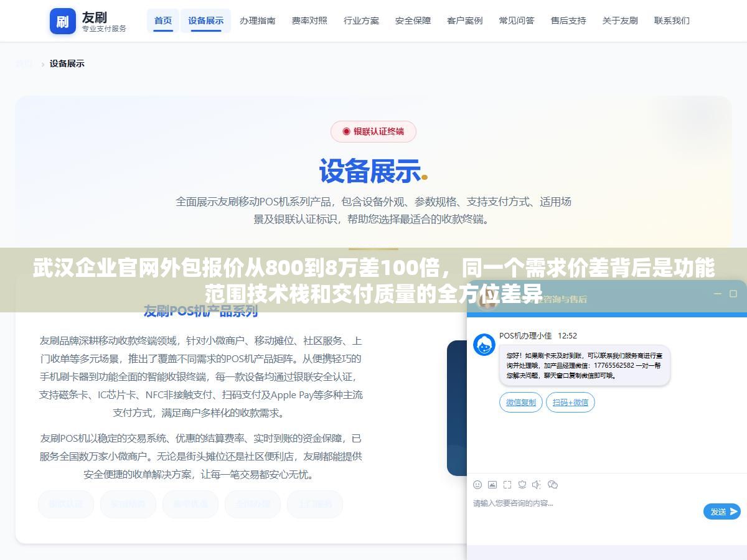Open 客户案例 menu item
The height and width of the screenshot is (560, 747).
click(464, 21)
